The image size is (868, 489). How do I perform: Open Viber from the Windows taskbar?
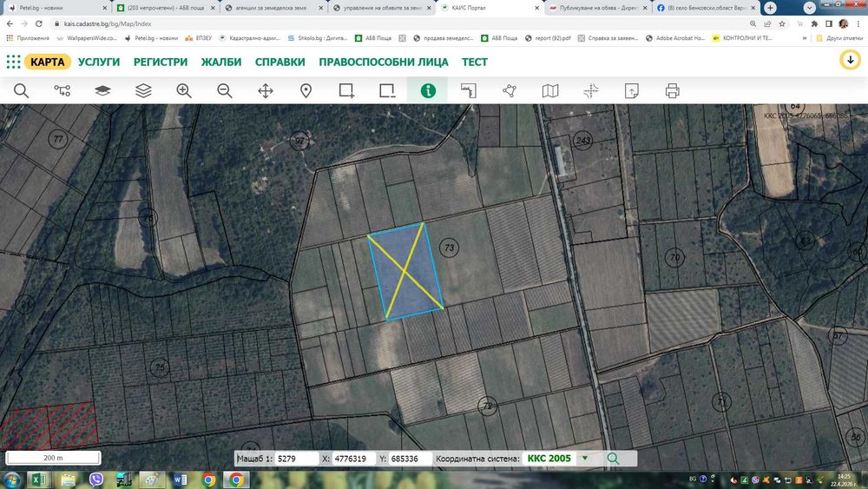(95, 479)
